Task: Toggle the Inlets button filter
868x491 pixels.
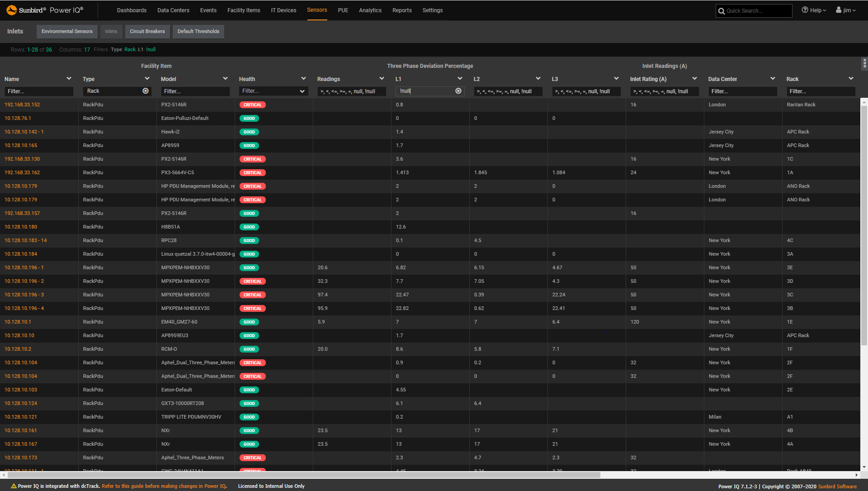Action: [x=112, y=30]
